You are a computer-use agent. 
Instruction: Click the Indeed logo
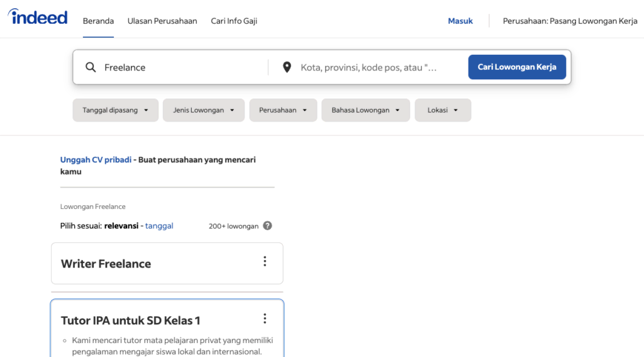tap(38, 18)
